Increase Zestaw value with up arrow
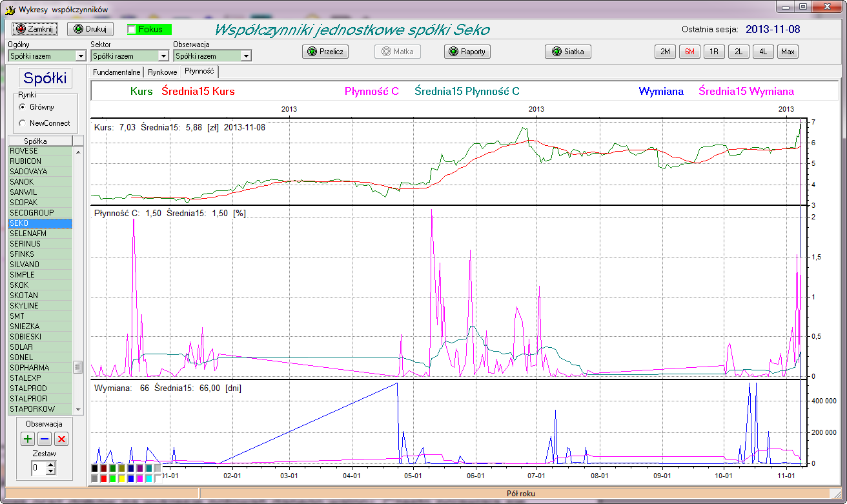Viewport: 847px width, 504px height. pyautogui.click(x=51, y=465)
